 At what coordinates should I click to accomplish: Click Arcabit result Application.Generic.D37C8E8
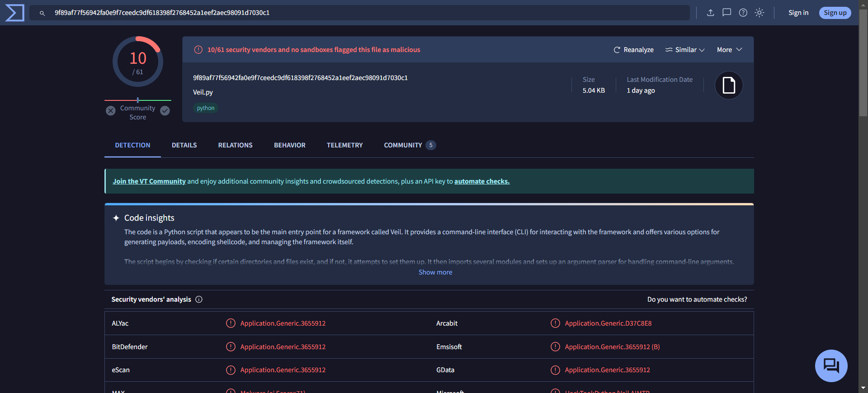608,323
